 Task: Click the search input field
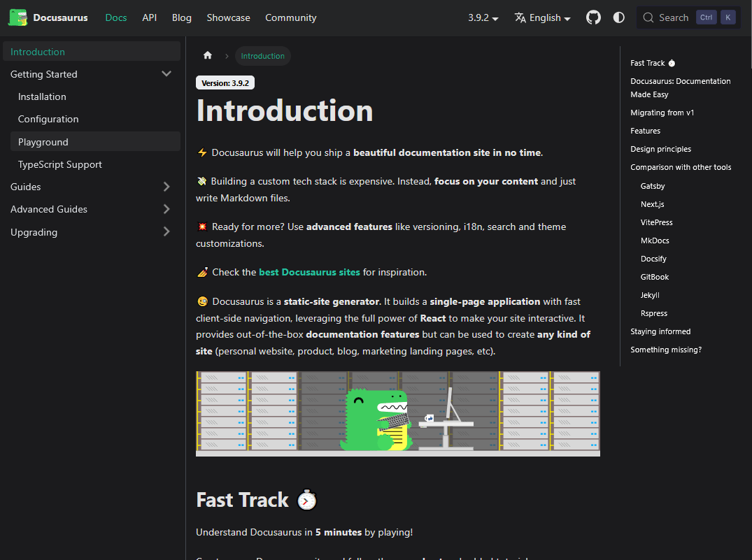675,17
